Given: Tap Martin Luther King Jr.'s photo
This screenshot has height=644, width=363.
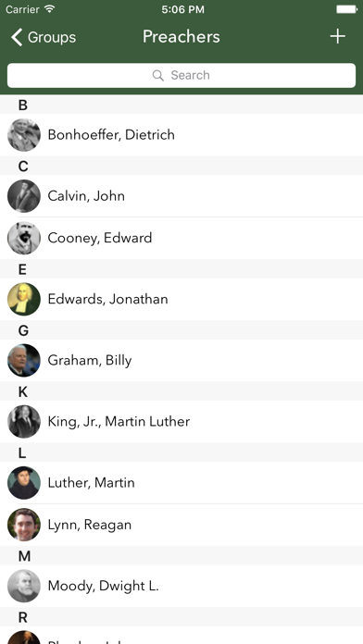Looking at the screenshot, I should click(x=24, y=421).
